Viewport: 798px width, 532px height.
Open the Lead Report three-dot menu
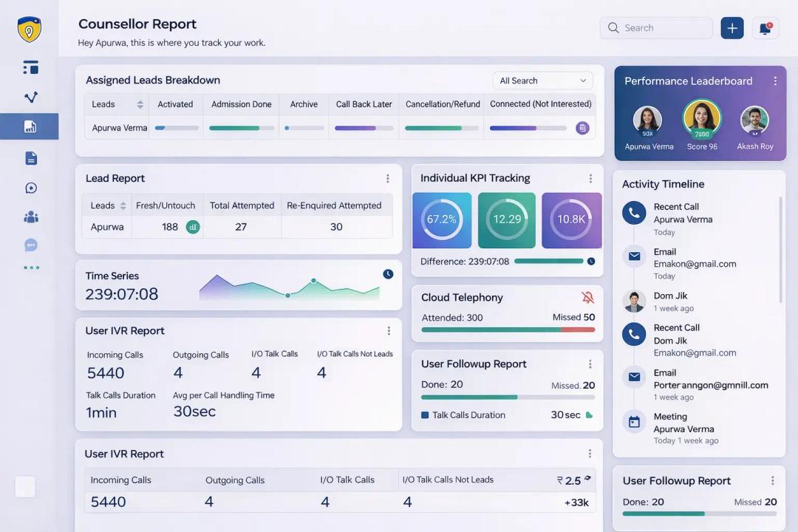(387, 178)
